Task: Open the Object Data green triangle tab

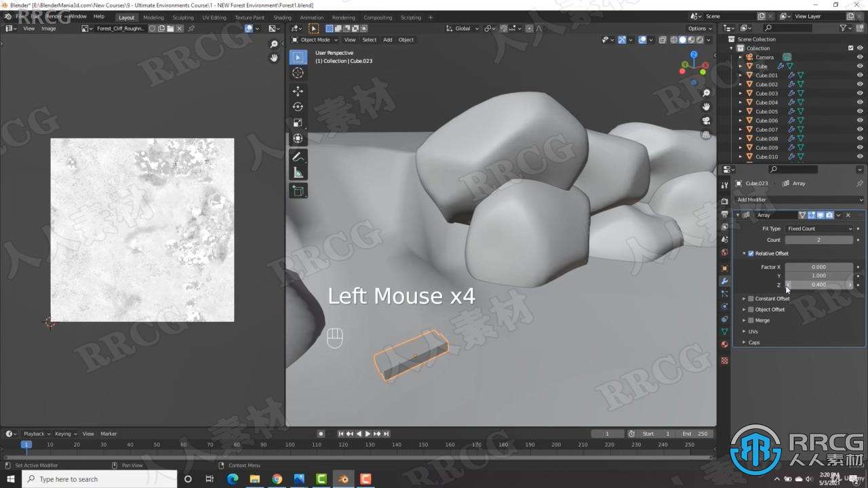Action: point(724,331)
